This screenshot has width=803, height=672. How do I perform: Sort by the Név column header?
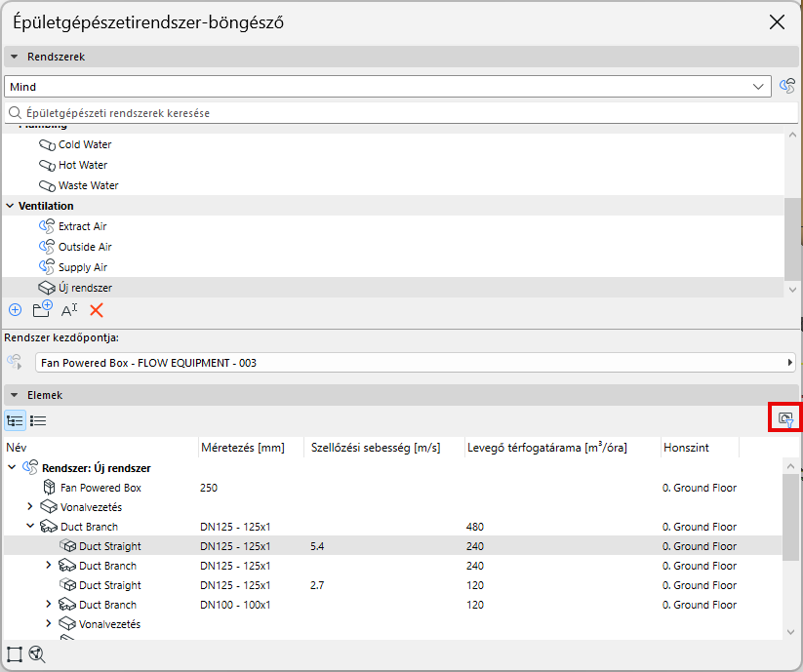pos(100,448)
